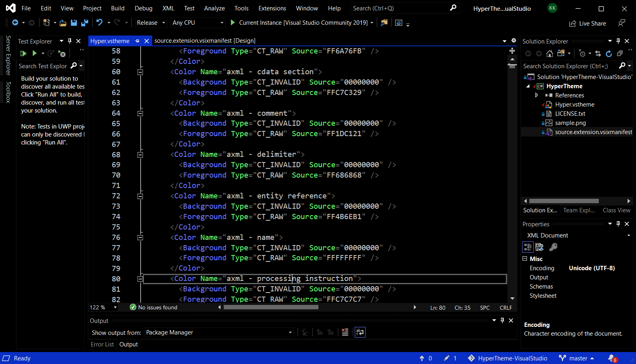The height and width of the screenshot is (364, 636).
Task: Switch to the Error List tab
Action: click(x=102, y=344)
